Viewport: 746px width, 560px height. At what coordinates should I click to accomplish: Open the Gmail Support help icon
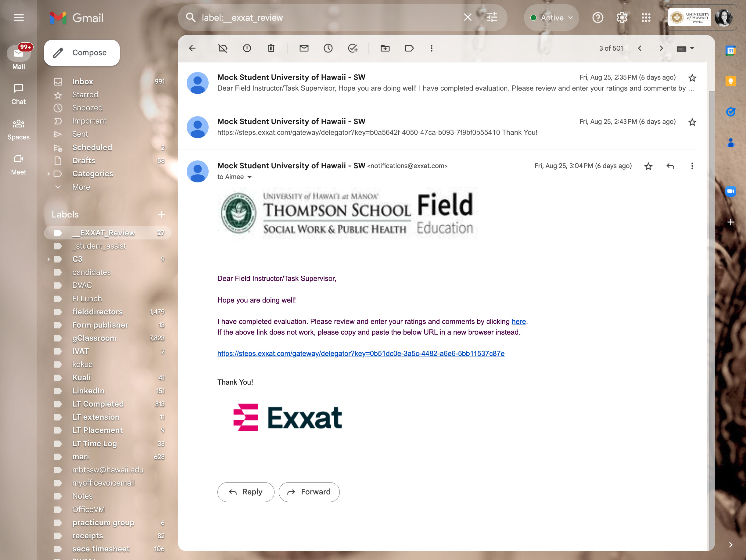597,18
